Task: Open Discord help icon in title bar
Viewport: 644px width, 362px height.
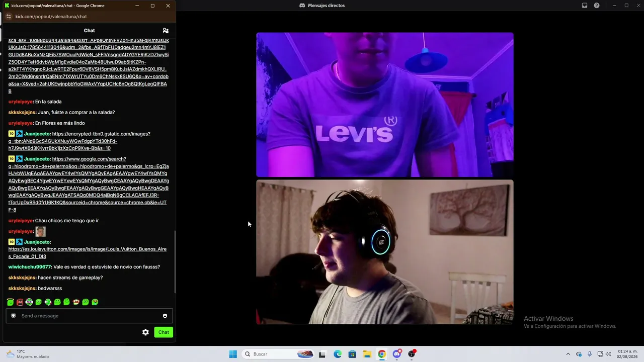Action: (597, 6)
